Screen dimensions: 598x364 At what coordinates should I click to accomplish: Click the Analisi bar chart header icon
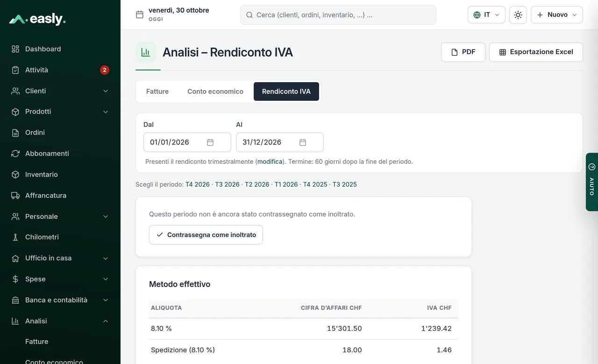146,52
